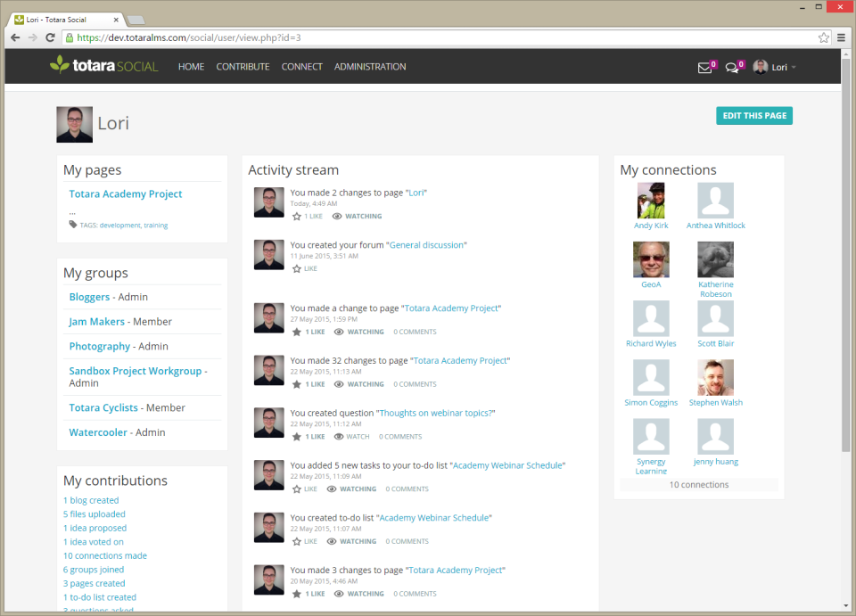The height and width of the screenshot is (616, 856).
Task: Like the 'General discussion' forum post
Action: click(x=297, y=268)
